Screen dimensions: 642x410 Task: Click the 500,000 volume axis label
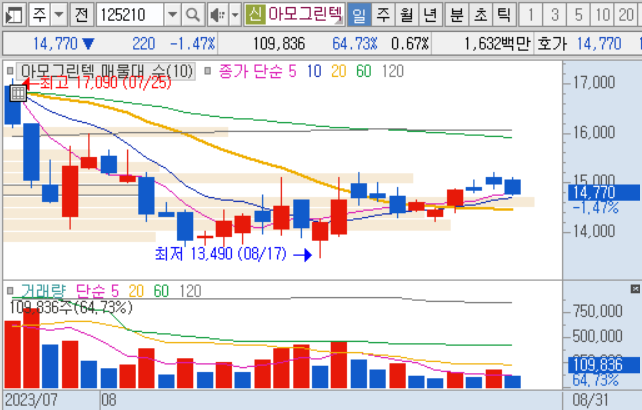pyautogui.click(x=597, y=336)
